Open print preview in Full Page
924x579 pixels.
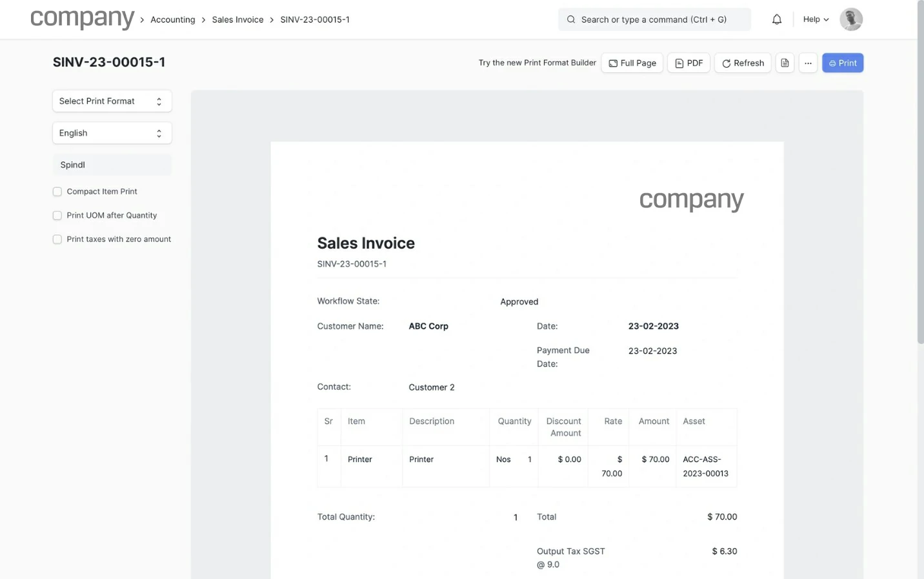[x=632, y=63]
